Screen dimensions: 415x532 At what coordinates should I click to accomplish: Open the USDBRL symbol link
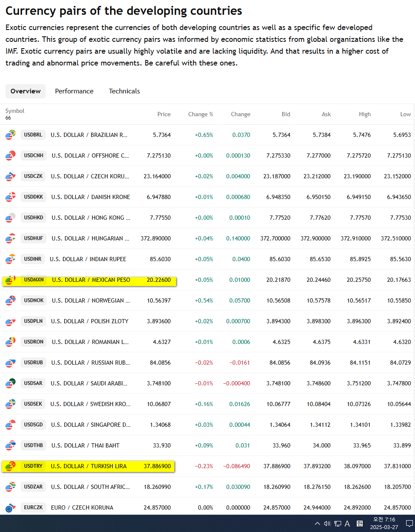(33, 135)
